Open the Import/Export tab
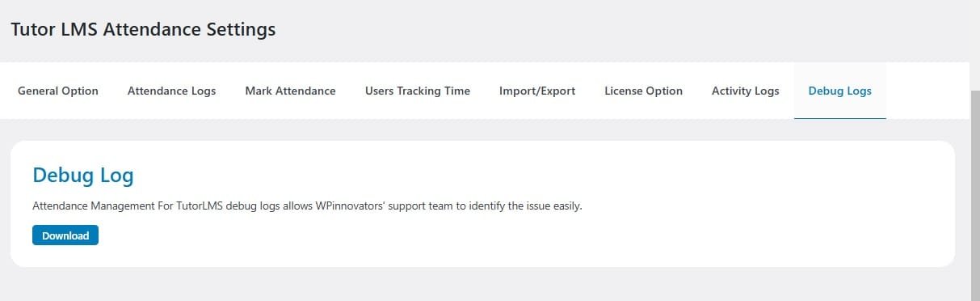980x301 pixels. point(537,91)
